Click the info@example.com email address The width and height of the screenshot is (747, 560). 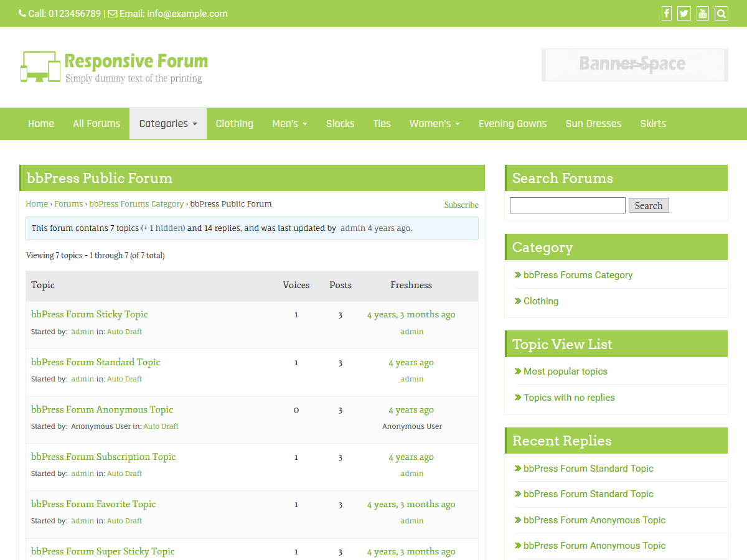click(x=187, y=14)
